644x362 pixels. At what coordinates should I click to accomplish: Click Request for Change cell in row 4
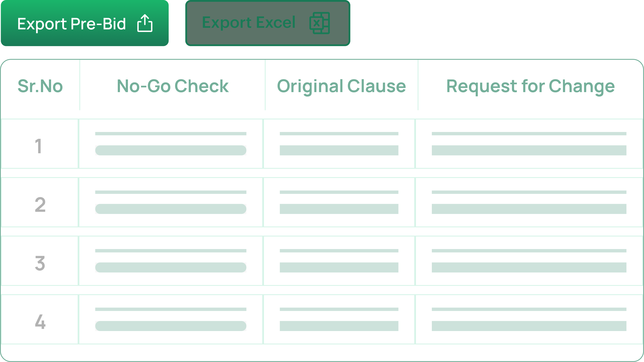click(529, 319)
